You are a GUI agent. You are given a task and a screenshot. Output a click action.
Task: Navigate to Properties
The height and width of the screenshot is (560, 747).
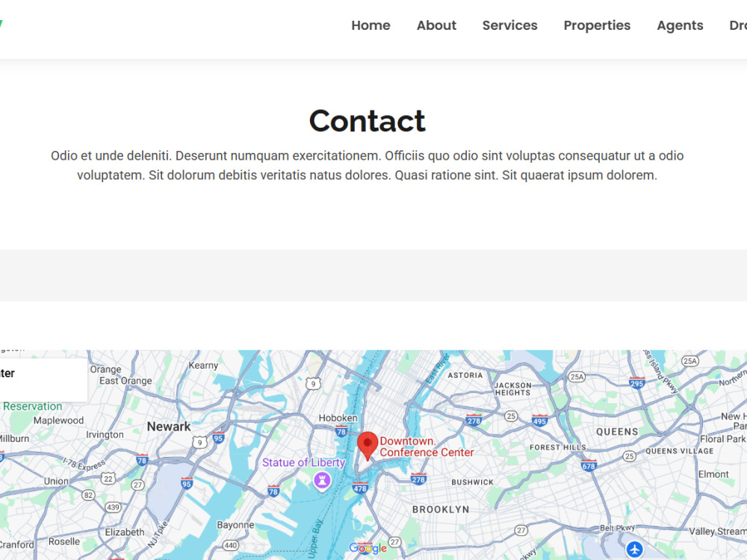(597, 25)
